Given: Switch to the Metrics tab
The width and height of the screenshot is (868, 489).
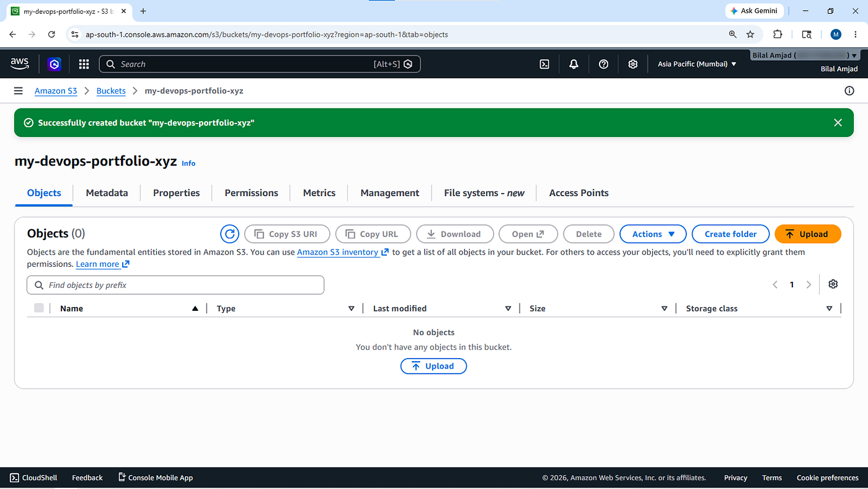Looking at the screenshot, I should [319, 193].
